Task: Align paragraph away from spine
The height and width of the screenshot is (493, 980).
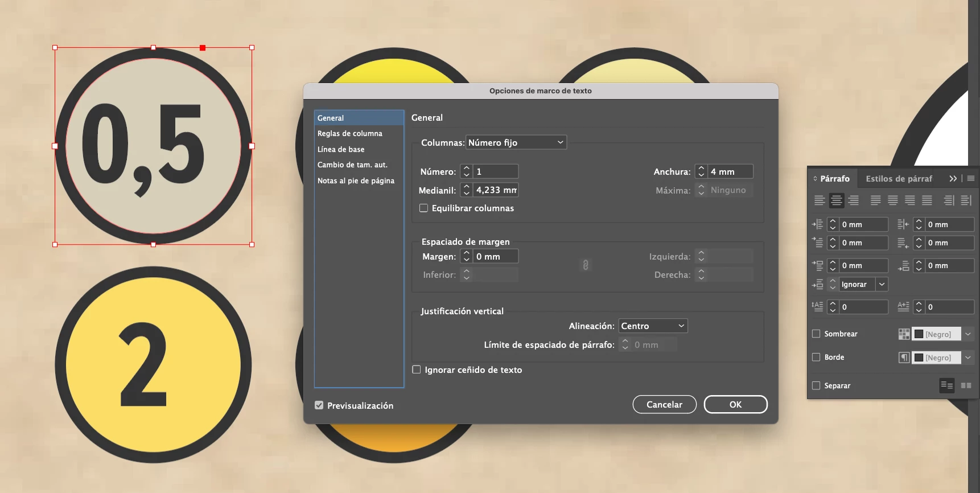Action: tap(966, 200)
